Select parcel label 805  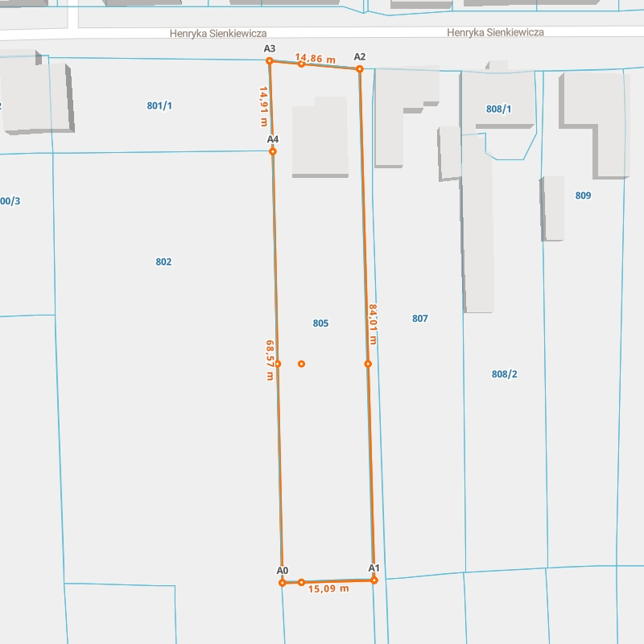[320, 324]
